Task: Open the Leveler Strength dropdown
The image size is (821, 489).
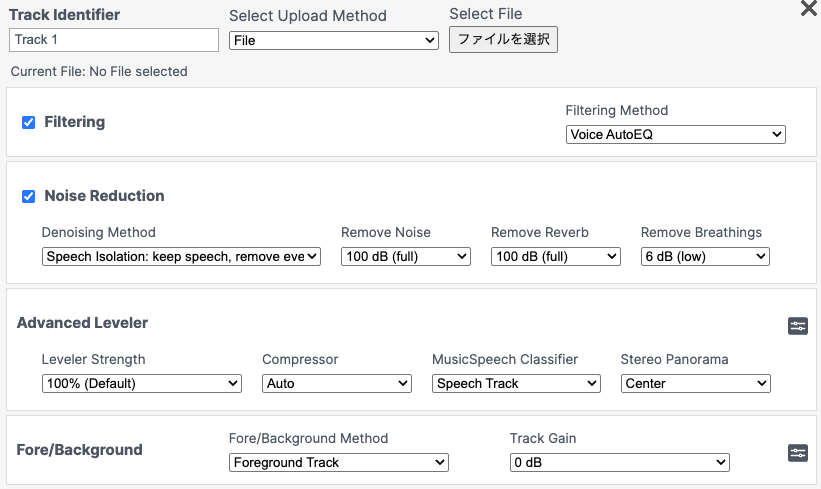Action: coord(142,383)
